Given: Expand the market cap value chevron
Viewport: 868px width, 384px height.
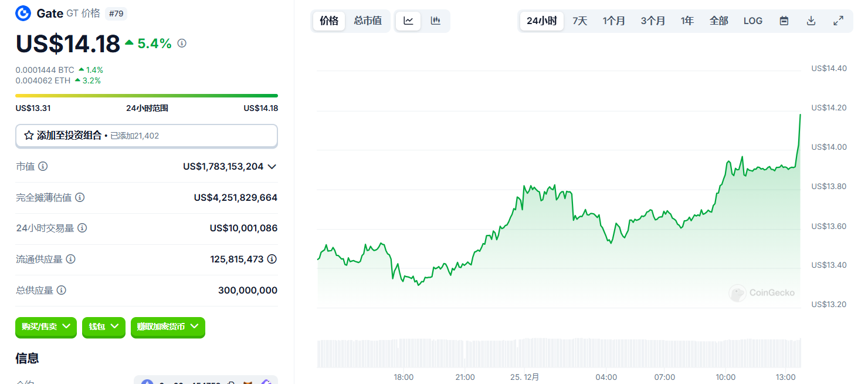Looking at the screenshot, I should click(x=272, y=167).
